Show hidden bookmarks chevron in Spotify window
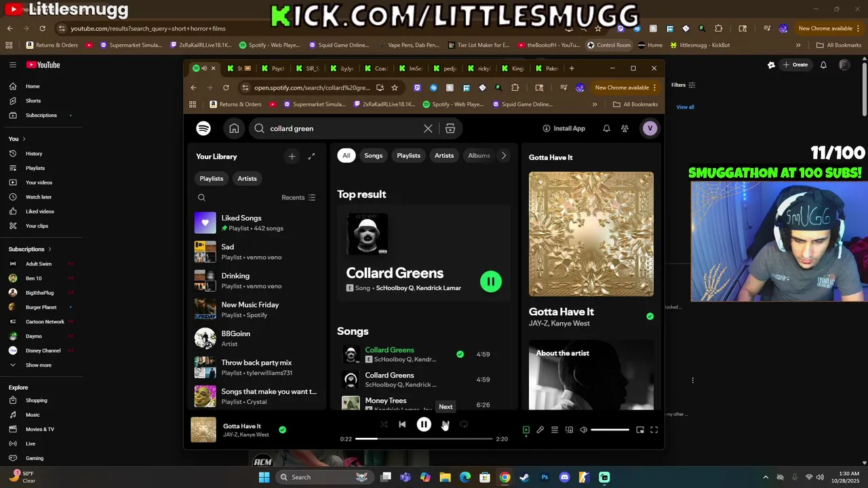 [595, 104]
